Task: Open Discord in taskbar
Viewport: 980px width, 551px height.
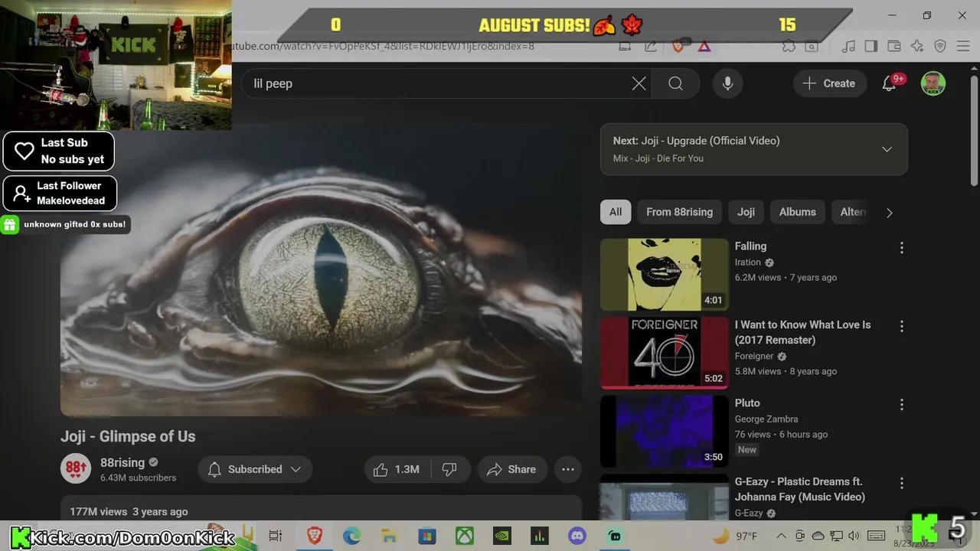Action: pyautogui.click(x=577, y=536)
